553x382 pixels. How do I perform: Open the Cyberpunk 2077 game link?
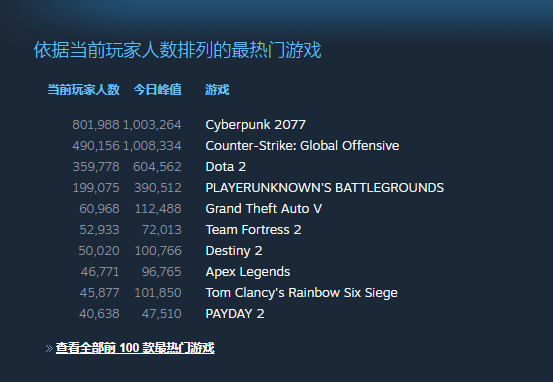coord(255,125)
